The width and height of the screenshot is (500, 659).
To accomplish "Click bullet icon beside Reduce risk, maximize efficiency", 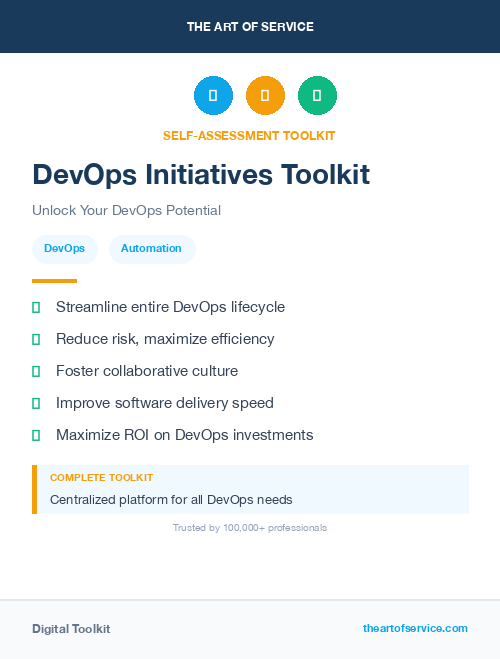I will 36,340.
